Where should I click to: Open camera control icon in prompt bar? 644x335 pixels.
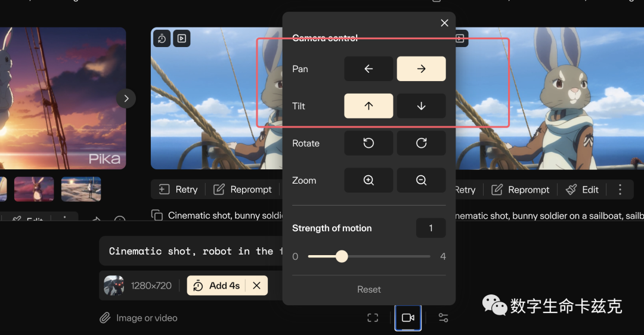[408, 318]
